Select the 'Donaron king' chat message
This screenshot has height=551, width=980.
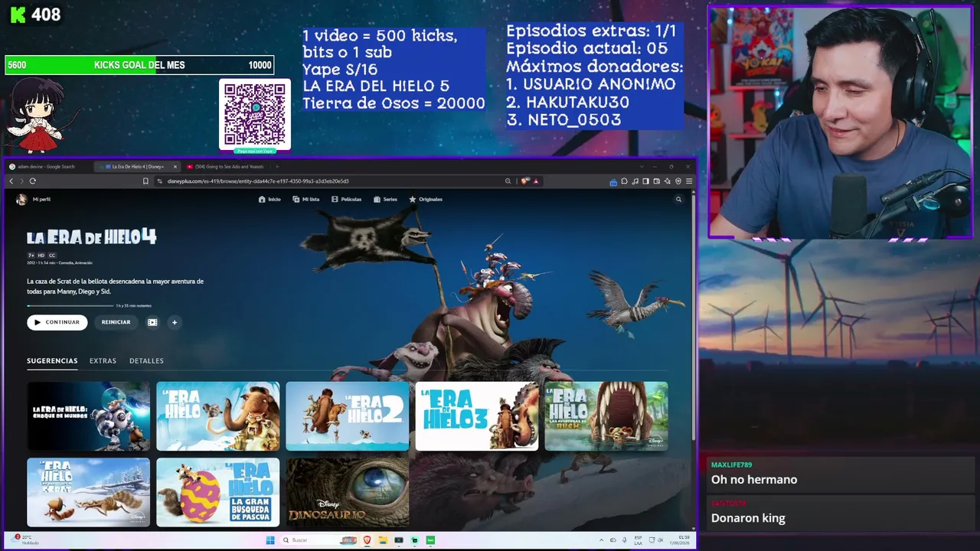pos(748,518)
